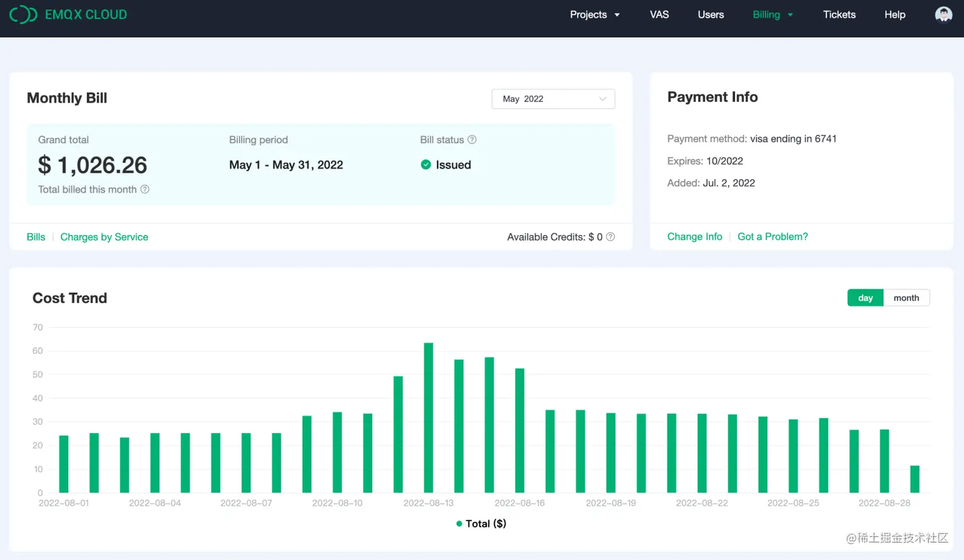Open the May 2022 month selector
The height and width of the screenshot is (560, 964).
[x=553, y=99]
